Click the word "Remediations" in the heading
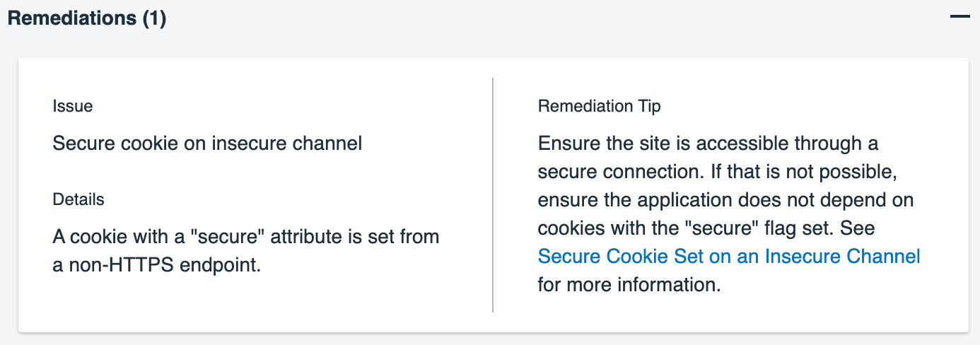This screenshot has height=345, width=980. pos(71,18)
